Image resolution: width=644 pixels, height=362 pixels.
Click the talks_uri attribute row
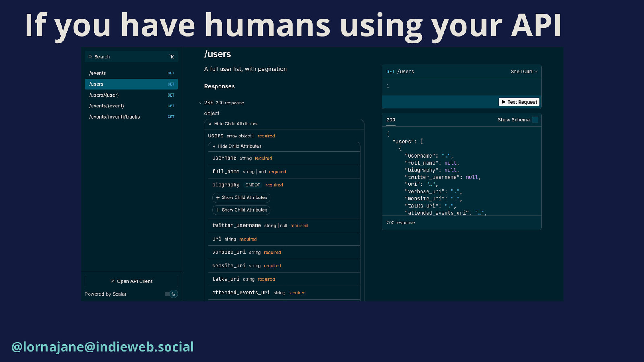point(284,279)
